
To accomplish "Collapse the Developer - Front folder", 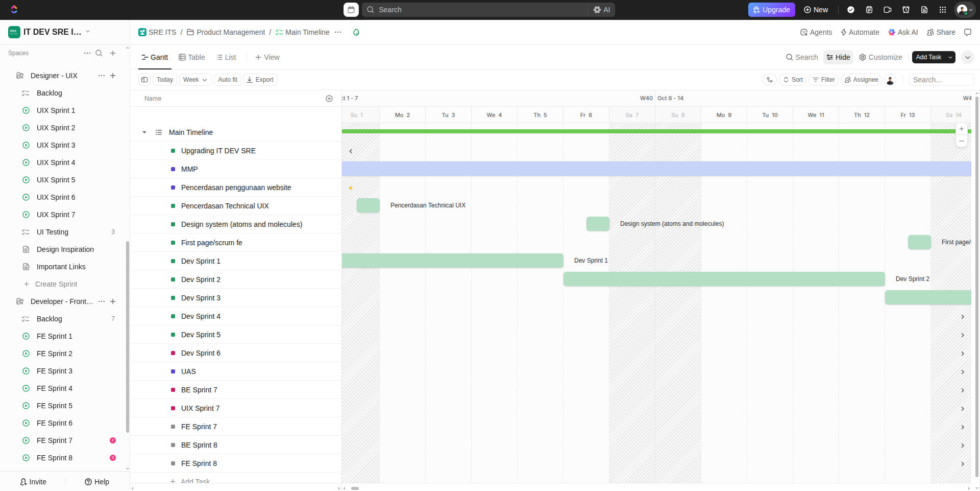I will 20,301.
